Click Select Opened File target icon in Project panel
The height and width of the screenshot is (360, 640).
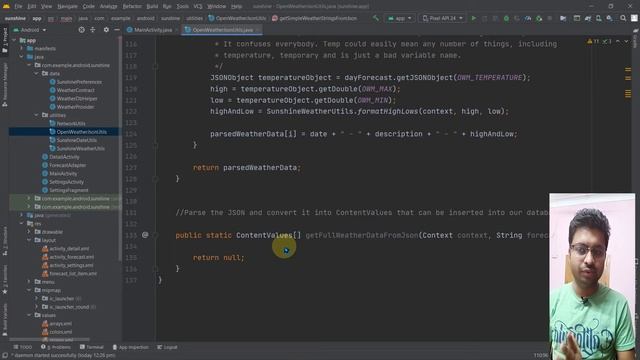82,30
